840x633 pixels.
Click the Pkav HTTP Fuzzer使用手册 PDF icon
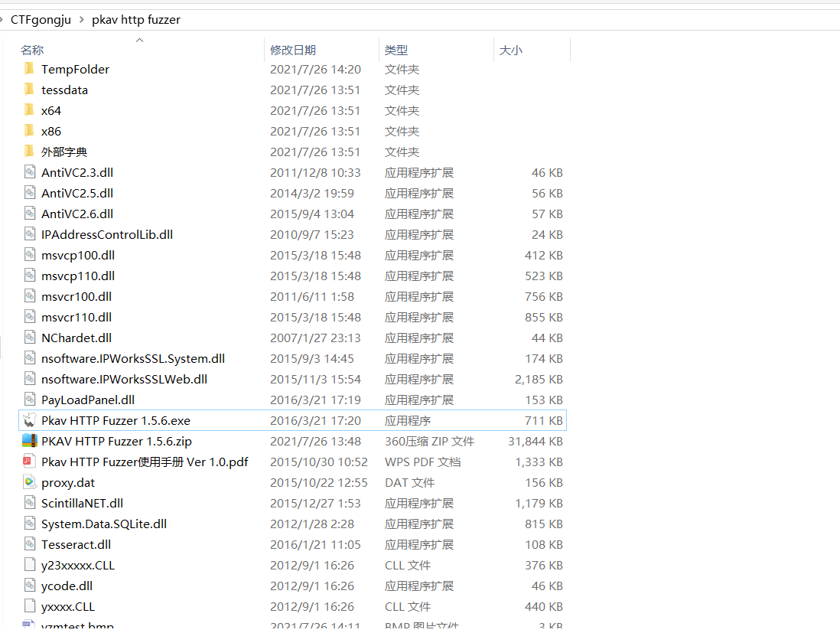click(28, 461)
